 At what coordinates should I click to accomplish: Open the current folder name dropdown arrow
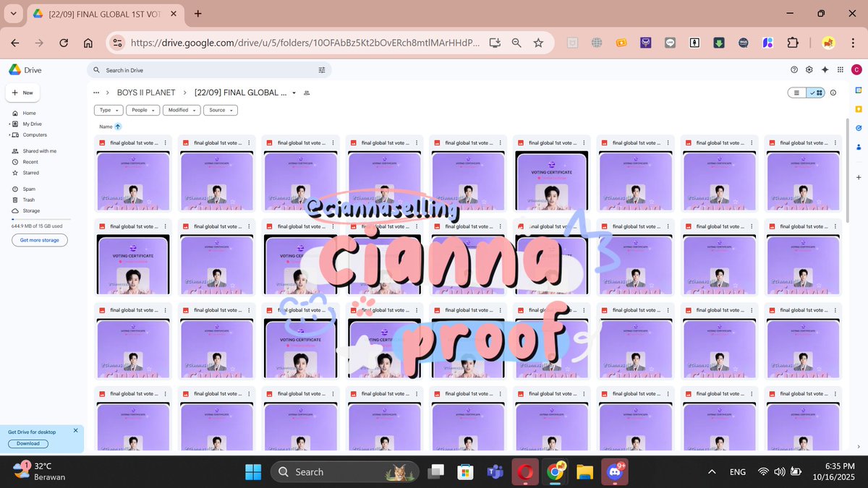294,93
